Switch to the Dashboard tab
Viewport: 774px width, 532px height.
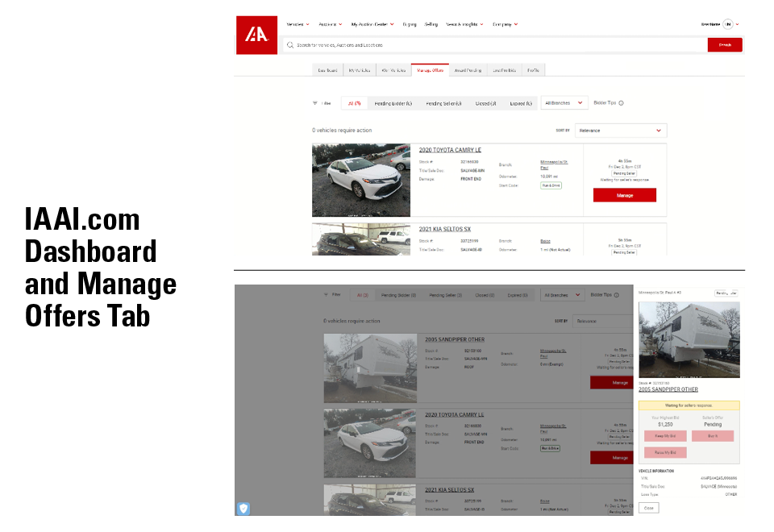(x=328, y=70)
